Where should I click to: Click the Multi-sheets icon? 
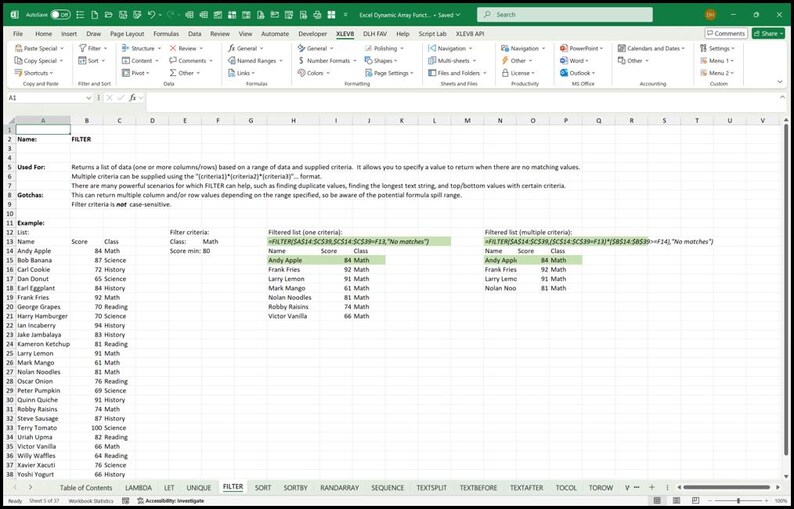click(x=432, y=61)
